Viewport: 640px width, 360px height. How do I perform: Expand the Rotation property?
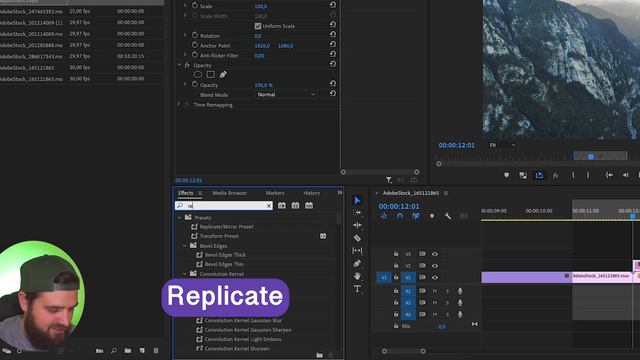pos(185,36)
